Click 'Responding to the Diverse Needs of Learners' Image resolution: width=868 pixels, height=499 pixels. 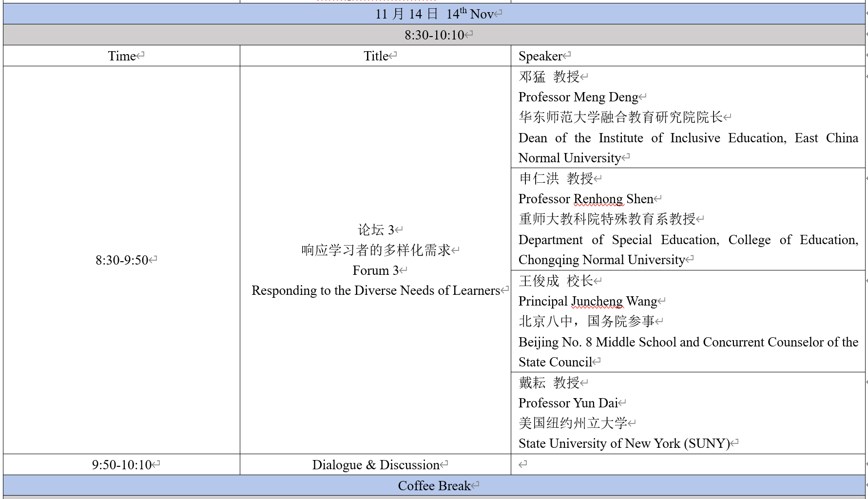(375, 291)
